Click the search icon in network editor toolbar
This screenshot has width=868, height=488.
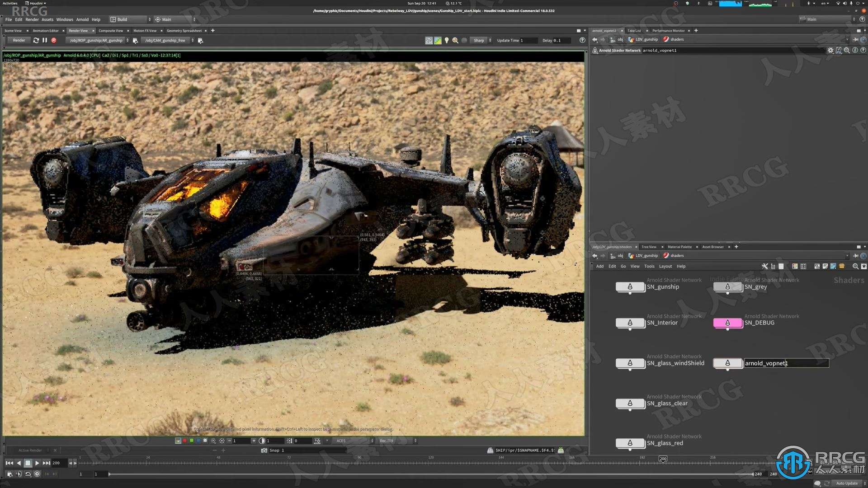pos(855,267)
